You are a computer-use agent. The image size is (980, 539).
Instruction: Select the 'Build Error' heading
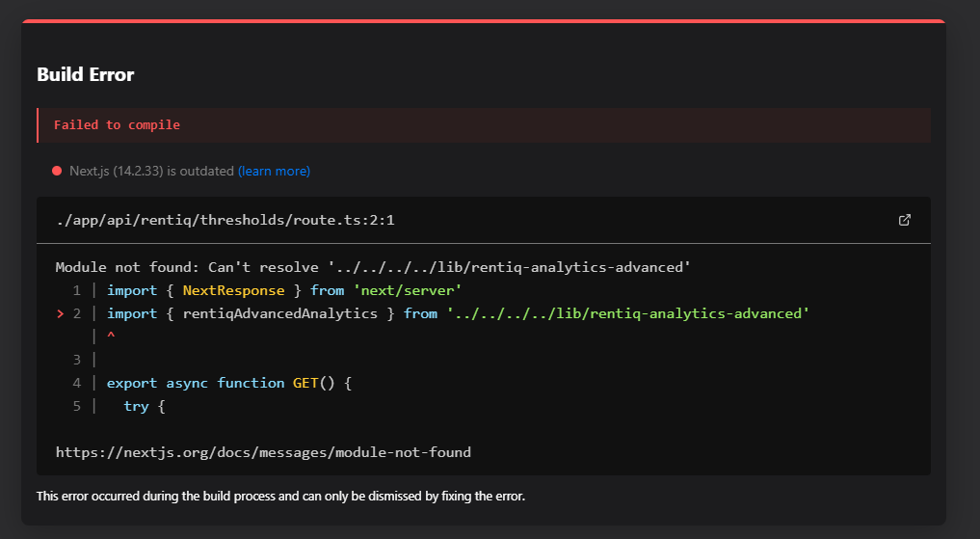85,74
